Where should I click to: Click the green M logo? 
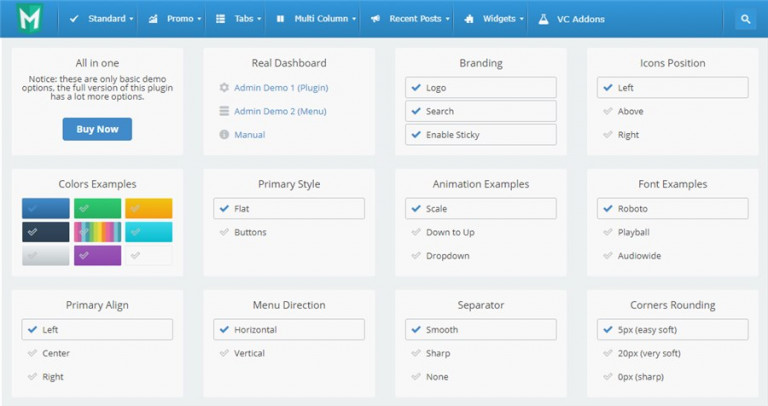30,18
